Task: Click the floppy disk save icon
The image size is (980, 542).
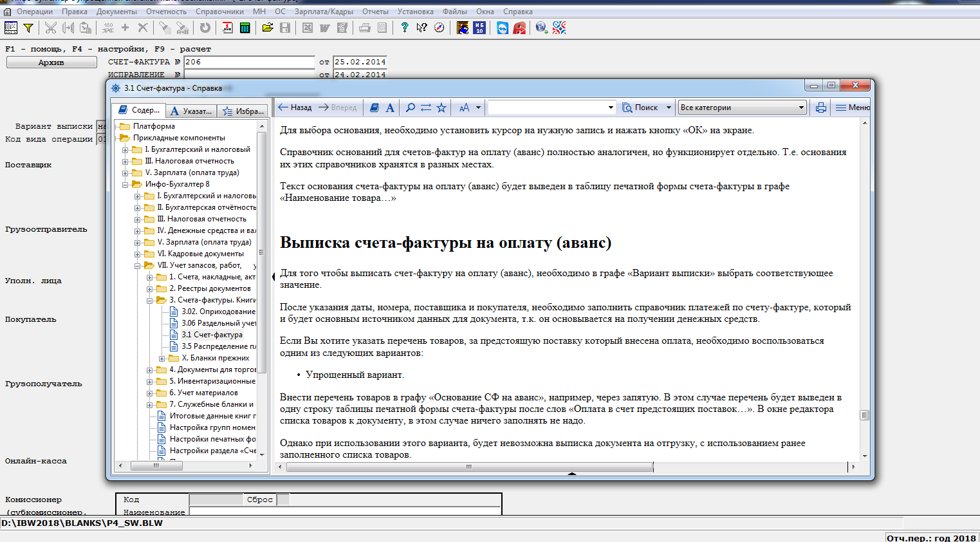Action: click(285, 28)
